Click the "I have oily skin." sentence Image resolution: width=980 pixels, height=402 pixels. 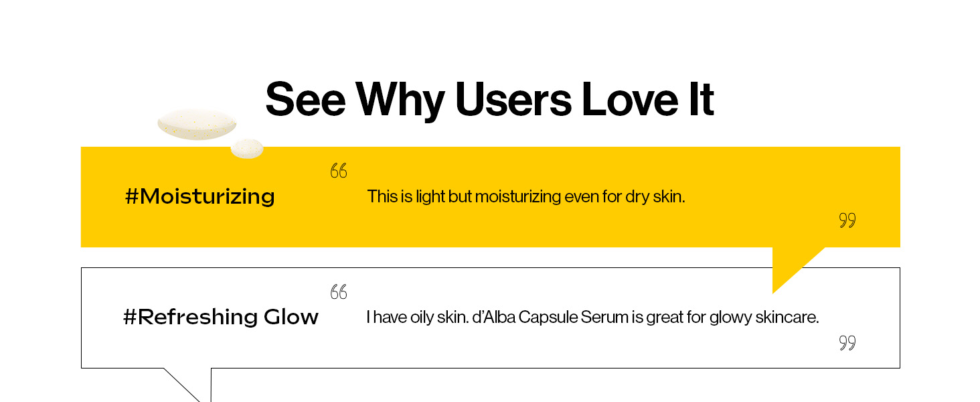417,317
